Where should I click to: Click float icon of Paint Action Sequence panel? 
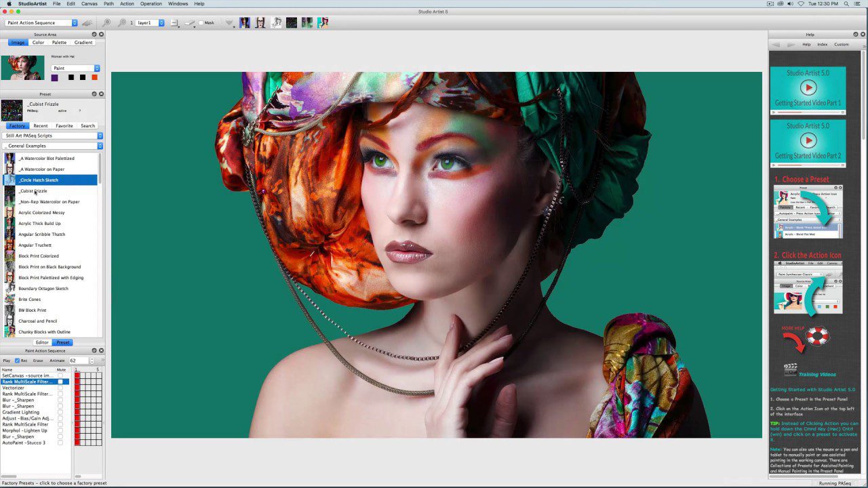[x=94, y=351]
